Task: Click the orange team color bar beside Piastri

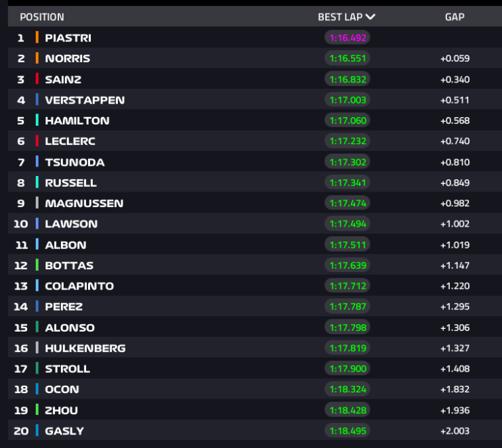Action: click(37, 38)
